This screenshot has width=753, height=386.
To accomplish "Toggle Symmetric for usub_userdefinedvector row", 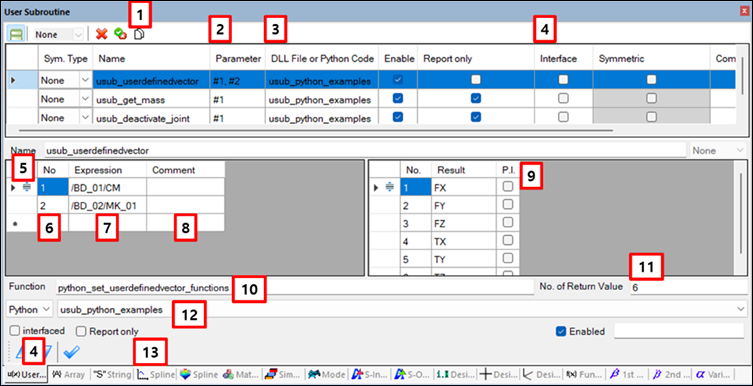I will point(651,80).
